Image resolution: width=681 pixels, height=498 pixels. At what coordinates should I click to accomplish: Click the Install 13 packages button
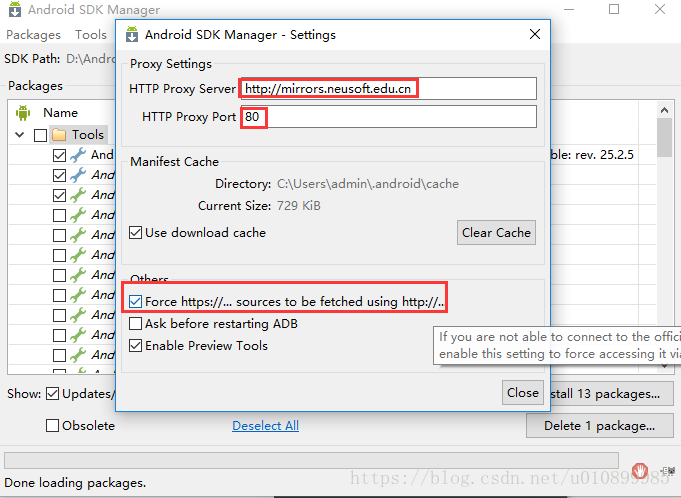click(x=612, y=394)
